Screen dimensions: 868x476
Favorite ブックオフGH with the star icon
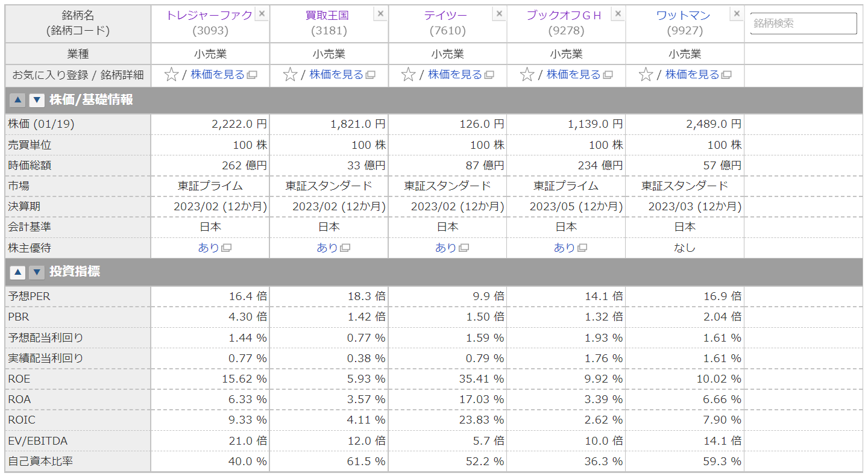[x=527, y=75]
